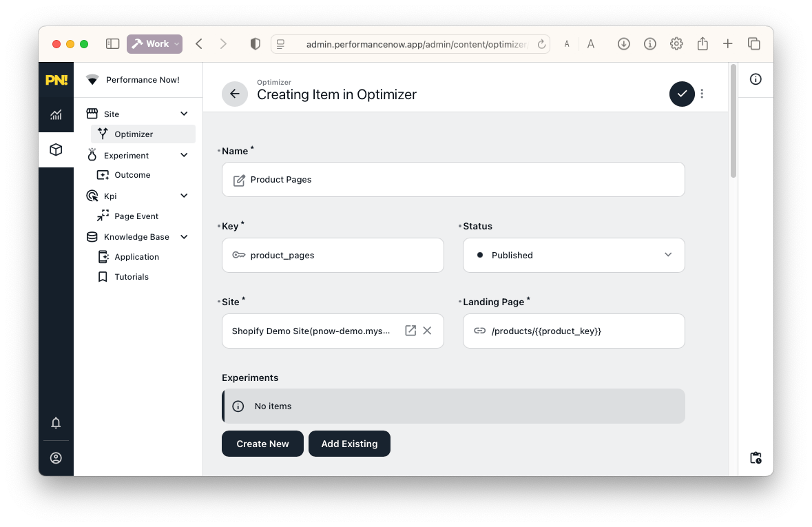Open the Optimizer sidebar item
Image resolution: width=812 pixels, height=527 pixels.
click(143, 134)
